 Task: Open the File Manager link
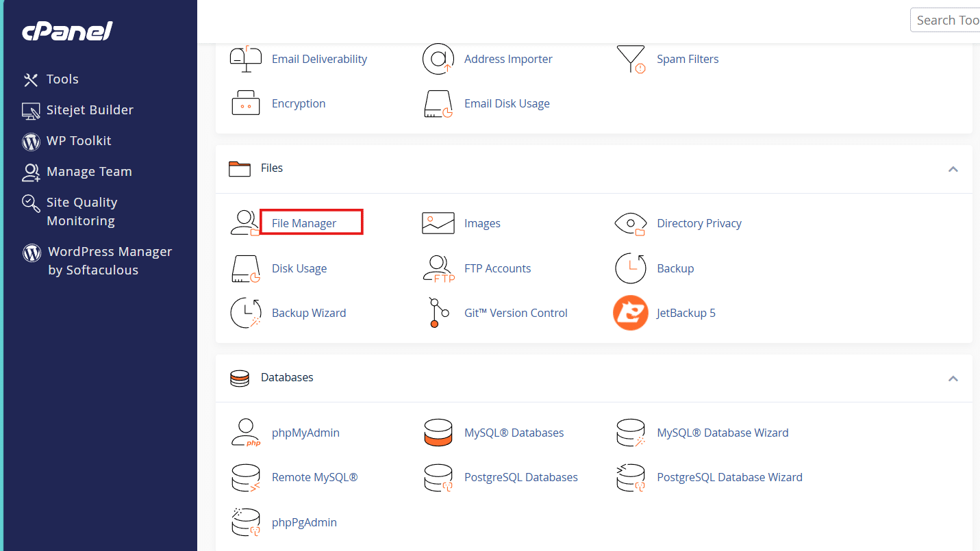pos(304,223)
